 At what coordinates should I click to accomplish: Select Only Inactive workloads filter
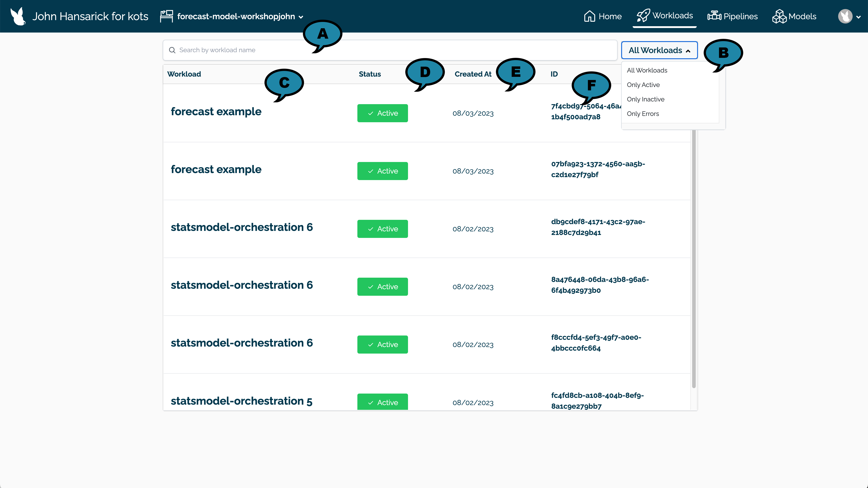pos(646,99)
